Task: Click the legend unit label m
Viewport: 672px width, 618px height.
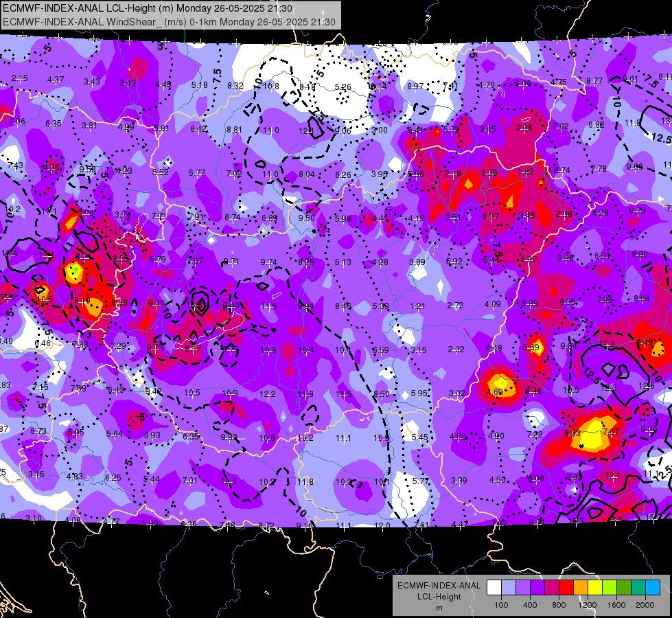Action: pos(439,608)
